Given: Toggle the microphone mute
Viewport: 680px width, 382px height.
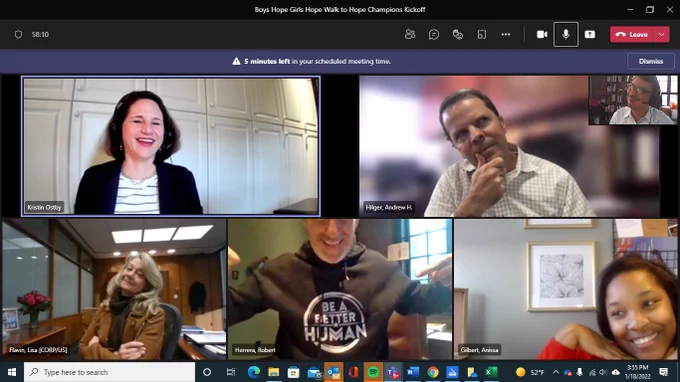Looking at the screenshot, I should click(x=566, y=34).
